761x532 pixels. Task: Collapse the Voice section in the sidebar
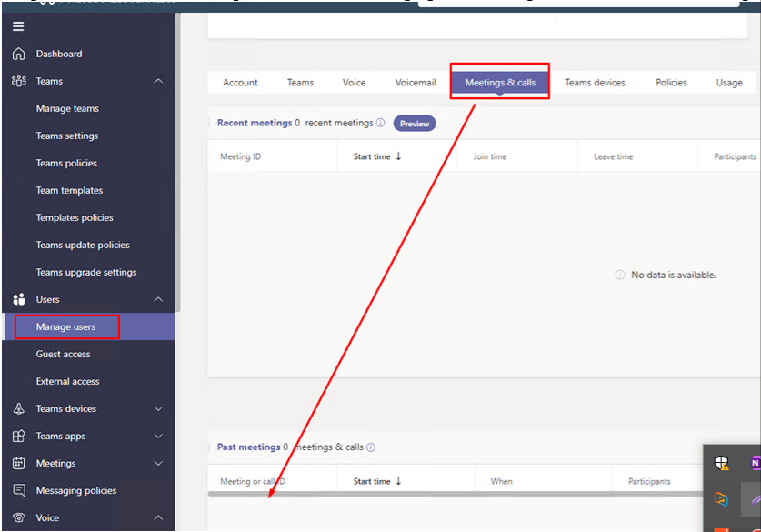(x=158, y=517)
